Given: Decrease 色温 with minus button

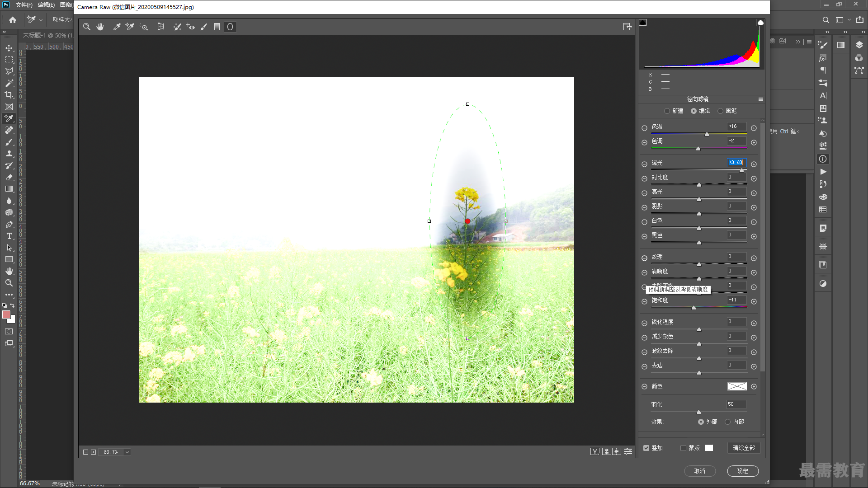Looking at the screenshot, I should (644, 128).
